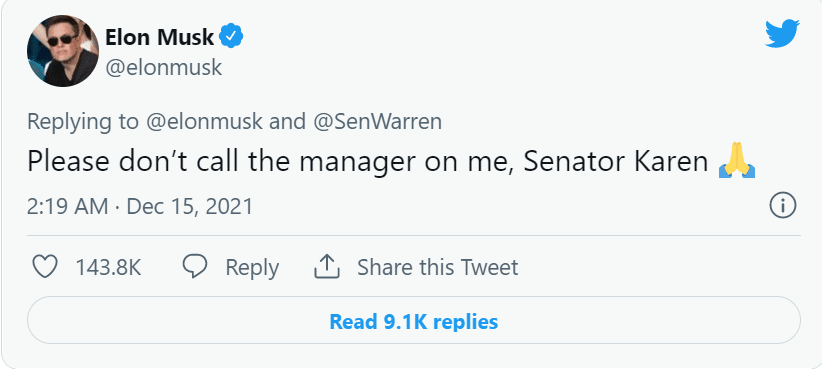Like the tweet with the heart icon
The width and height of the screenshot is (822, 370).
point(45,267)
